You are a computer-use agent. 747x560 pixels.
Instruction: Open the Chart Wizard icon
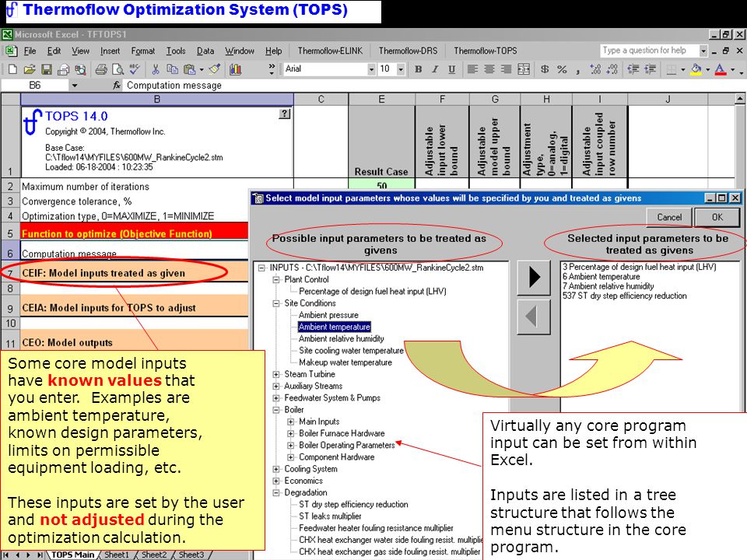pos(235,69)
